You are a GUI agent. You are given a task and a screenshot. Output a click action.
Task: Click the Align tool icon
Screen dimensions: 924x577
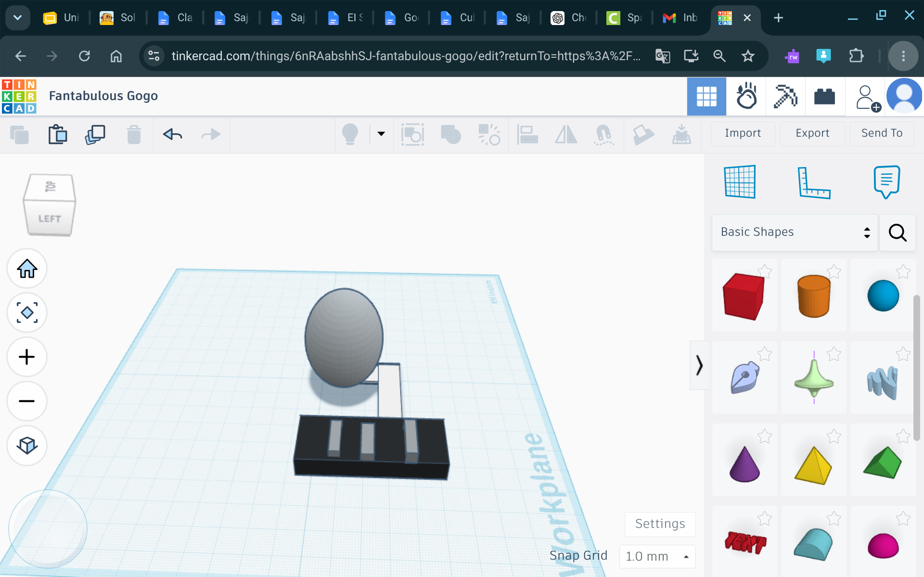[x=527, y=134]
